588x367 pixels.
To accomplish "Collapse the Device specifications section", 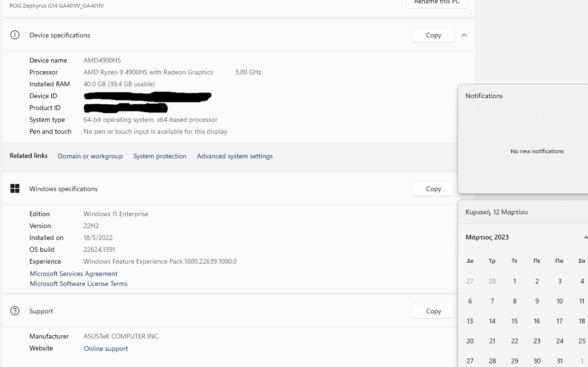I will 464,35.
